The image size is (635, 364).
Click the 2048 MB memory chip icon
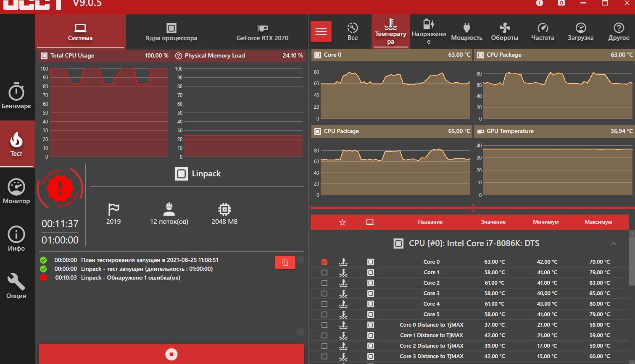[224, 209]
